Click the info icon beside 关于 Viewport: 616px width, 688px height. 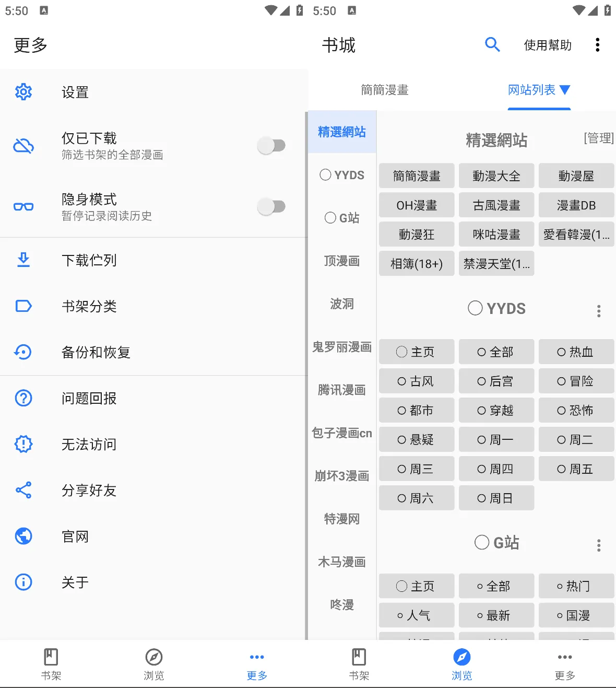click(x=23, y=582)
